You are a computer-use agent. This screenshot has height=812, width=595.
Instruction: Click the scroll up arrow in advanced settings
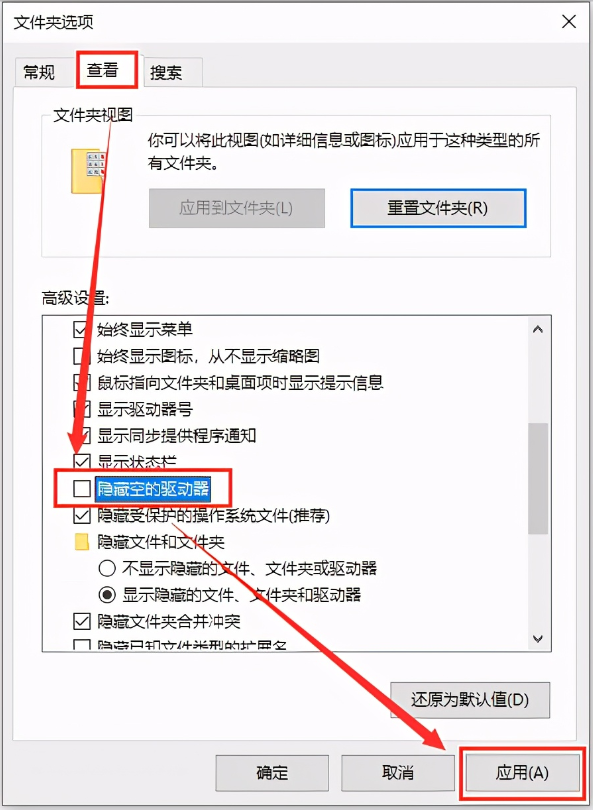[x=538, y=329]
